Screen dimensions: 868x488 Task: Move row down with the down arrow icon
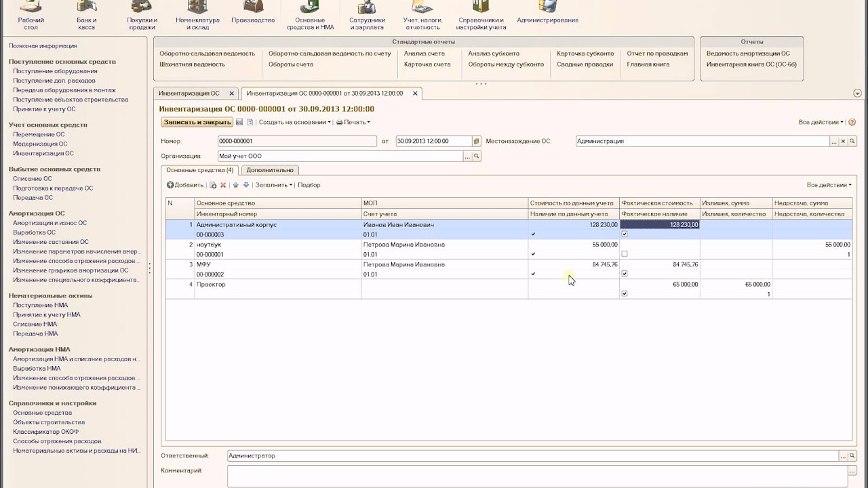pos(246,185)
